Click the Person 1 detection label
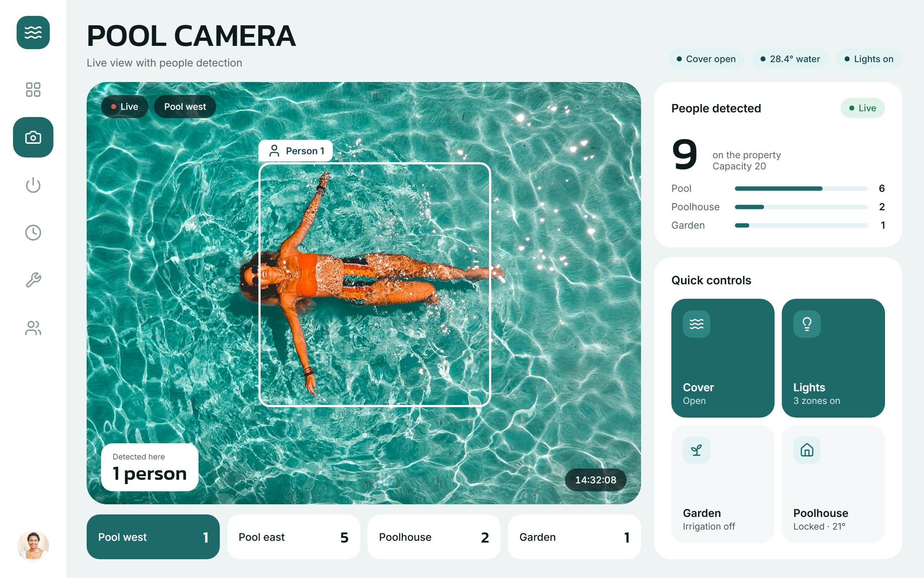Screen dimensions: 924x578 click(x=296, y=151)
